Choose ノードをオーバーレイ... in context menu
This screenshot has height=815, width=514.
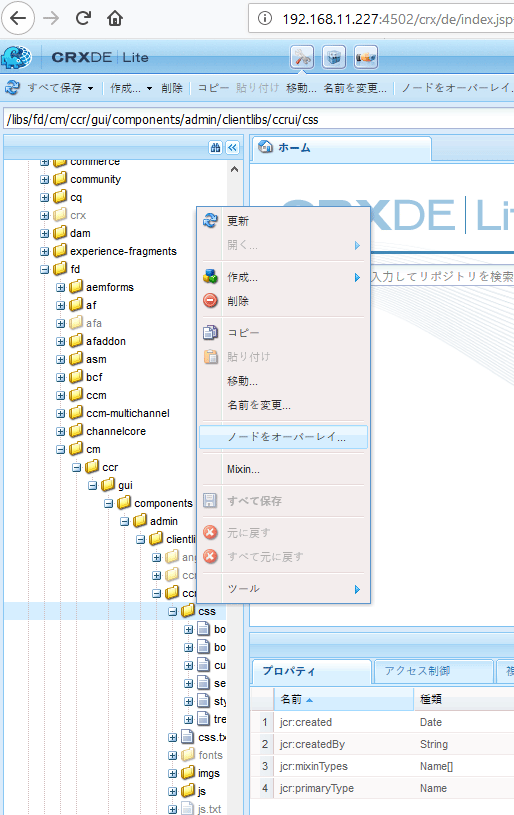tap(283, 437)
